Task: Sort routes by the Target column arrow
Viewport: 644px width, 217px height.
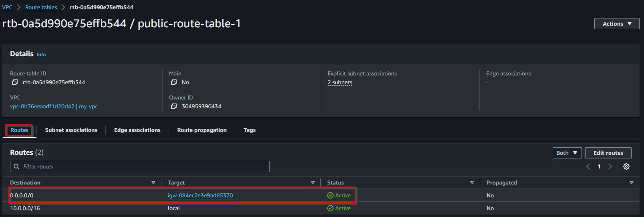Action: pos(313,183)
